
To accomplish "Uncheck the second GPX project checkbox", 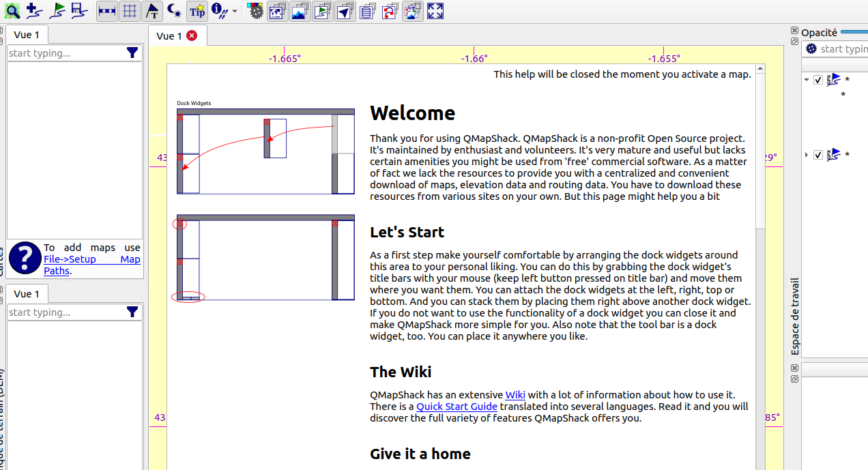I will point(818,154).
